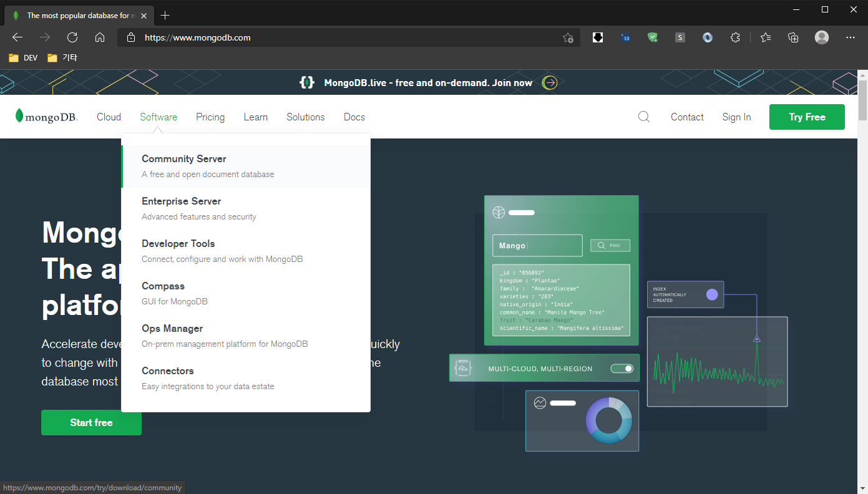This screenshot has height=494, width=868.
Task: Click the blue circular extension icon
Action: [x=708, y=37]
